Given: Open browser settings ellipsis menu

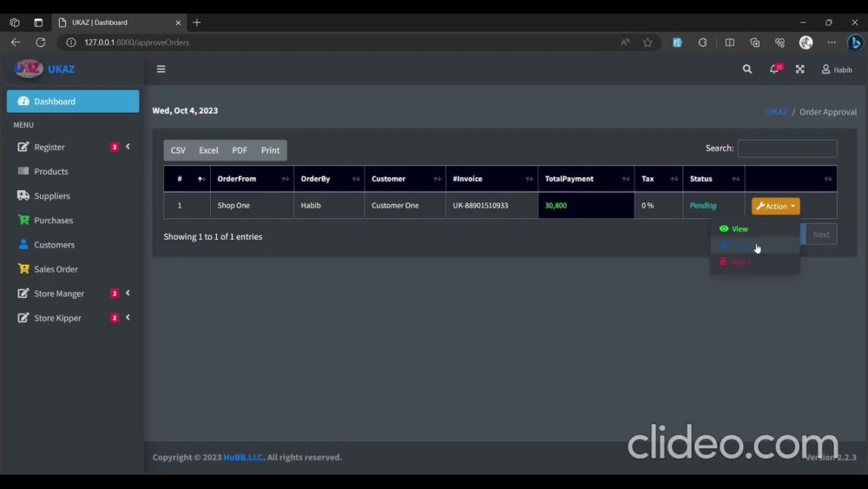Looking at the screenshot, I should [832, 42].
